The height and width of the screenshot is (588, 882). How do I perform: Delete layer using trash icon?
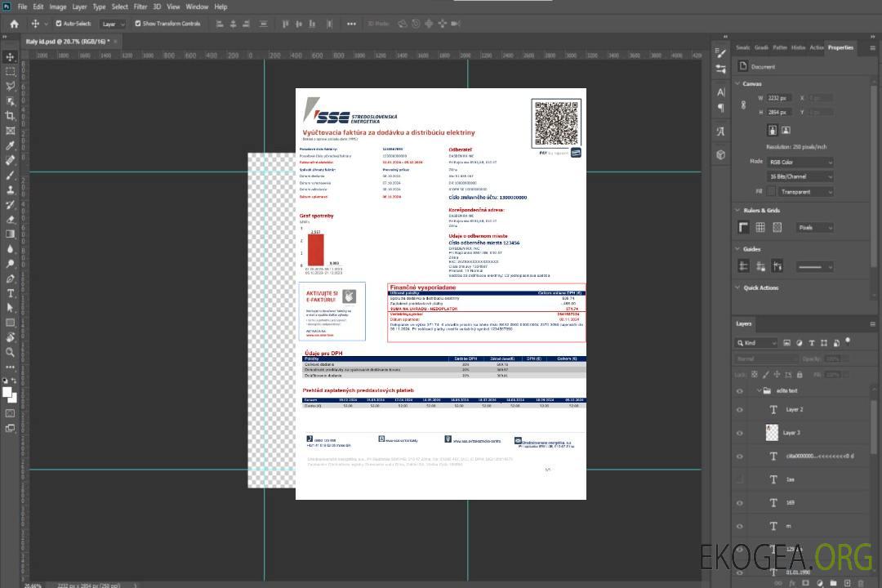[861, 583]
